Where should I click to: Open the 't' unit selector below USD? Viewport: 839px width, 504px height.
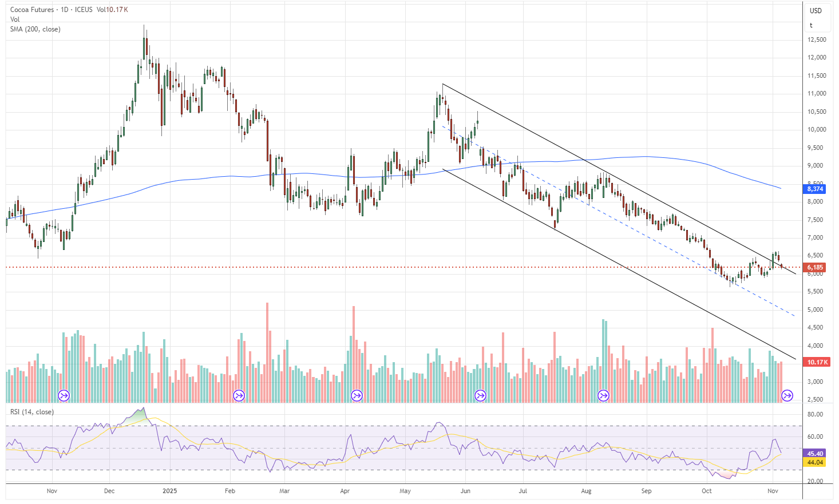pyautogui.click(x=811, y=25)
